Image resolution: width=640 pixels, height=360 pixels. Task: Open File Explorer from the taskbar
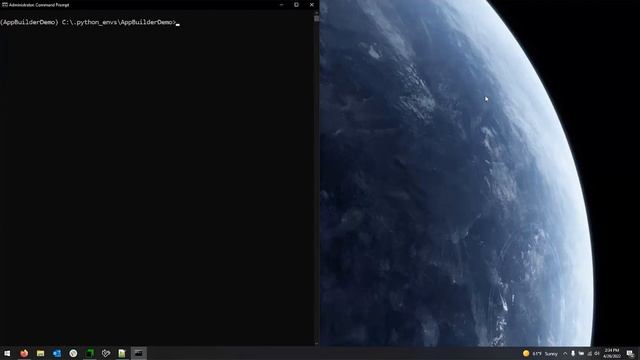(40, 353)
